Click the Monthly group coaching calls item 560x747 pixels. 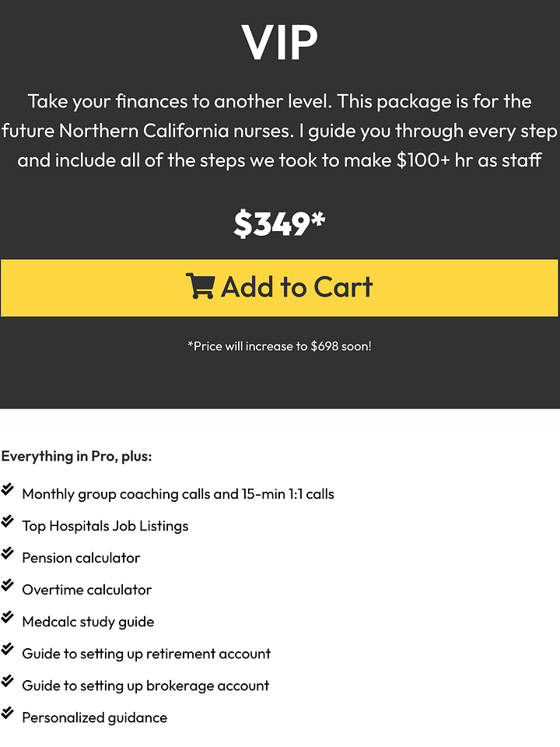pyautogui.click(x=178, y=494)
